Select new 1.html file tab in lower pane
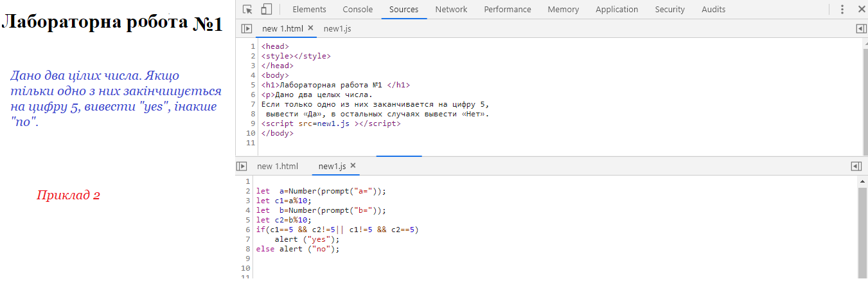The width and height of the screenshot is (868, 281). 278,167
